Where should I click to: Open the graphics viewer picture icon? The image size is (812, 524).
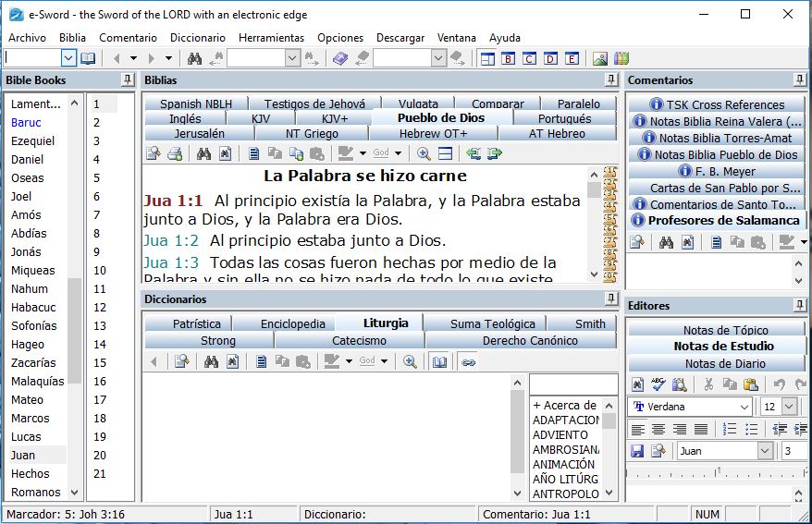600,58
